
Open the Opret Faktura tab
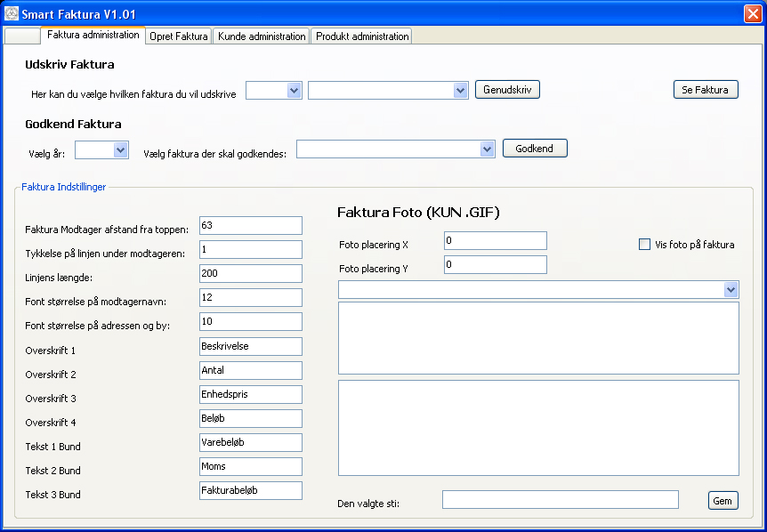(x=179, y=36)
